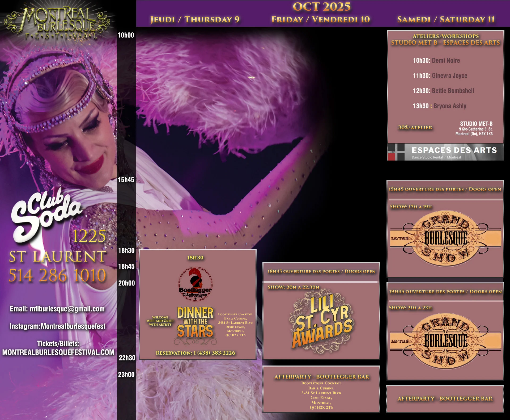Click the 18h30 label in Thursday dinner card
Screen dimensions: 510x420
point(195,258)
